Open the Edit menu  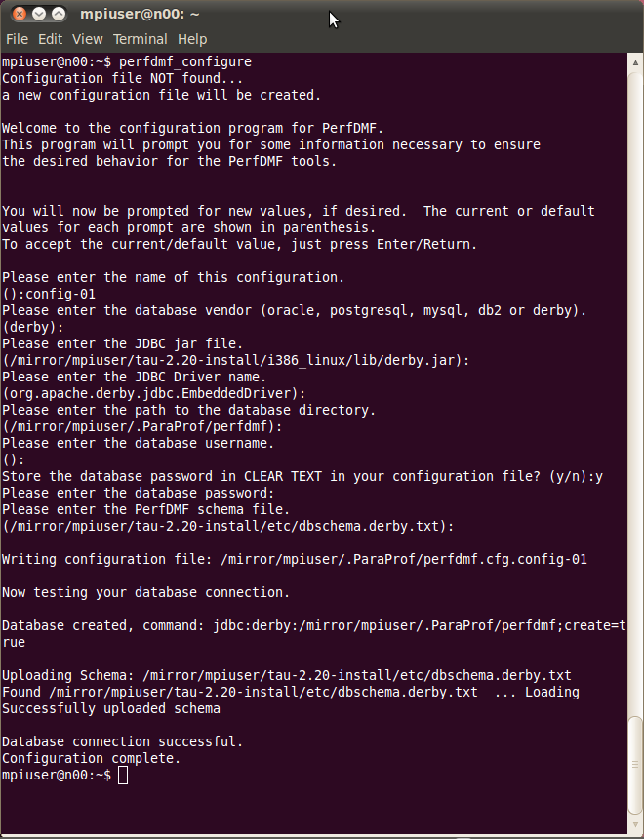click(51, 39)
